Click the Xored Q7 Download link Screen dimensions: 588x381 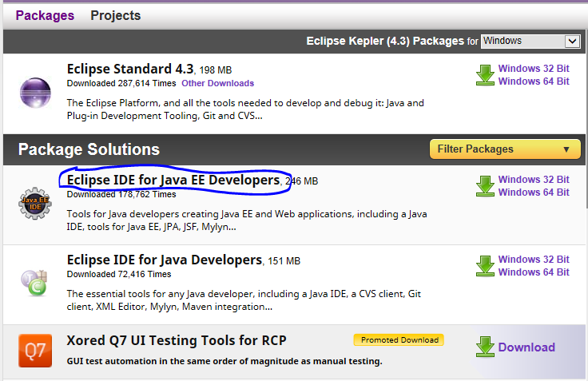click(x=526, y=347)
